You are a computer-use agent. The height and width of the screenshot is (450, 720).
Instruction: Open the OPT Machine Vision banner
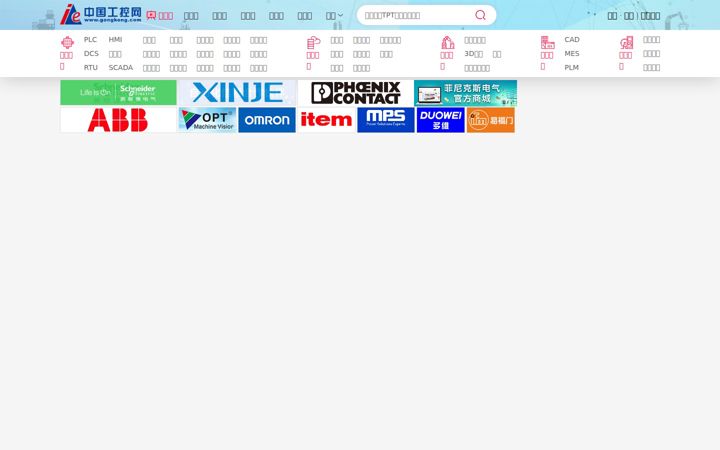(207, 120)
